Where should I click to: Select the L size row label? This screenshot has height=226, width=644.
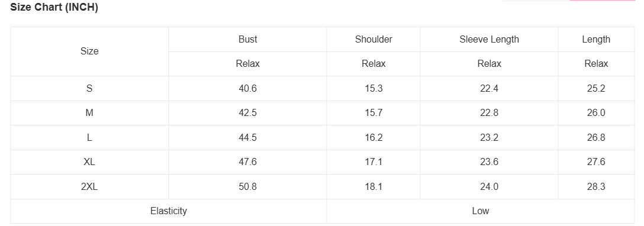coord(89,137)
